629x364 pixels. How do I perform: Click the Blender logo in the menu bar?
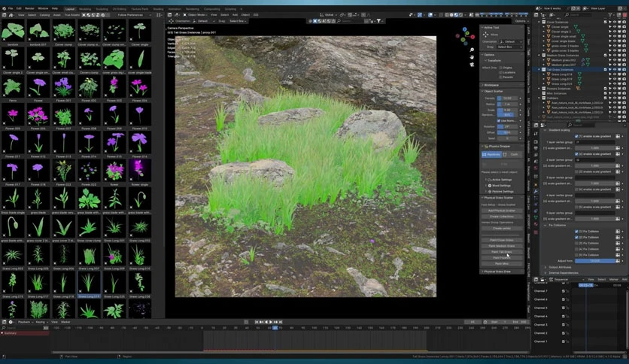tap(3, 8)
